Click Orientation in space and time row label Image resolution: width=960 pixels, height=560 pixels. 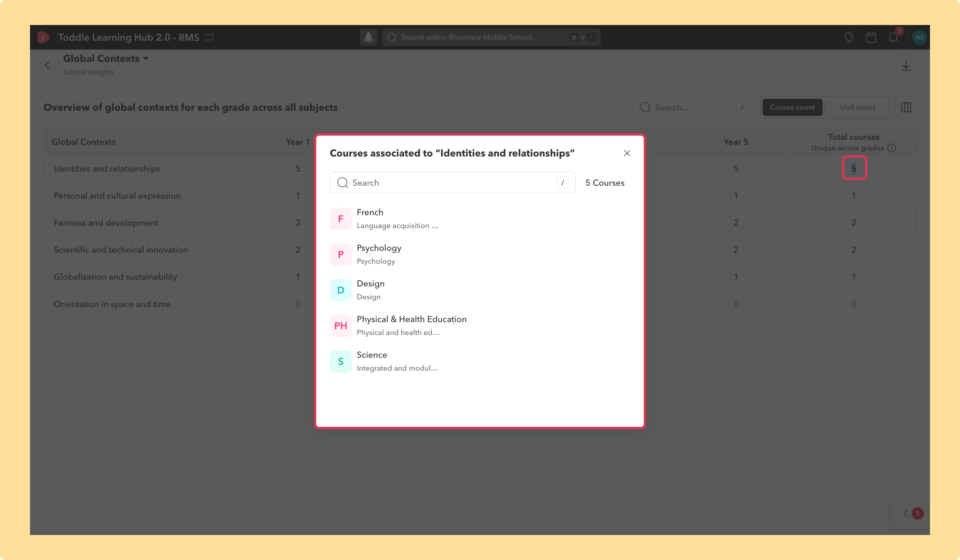click(x=112, y=304)
